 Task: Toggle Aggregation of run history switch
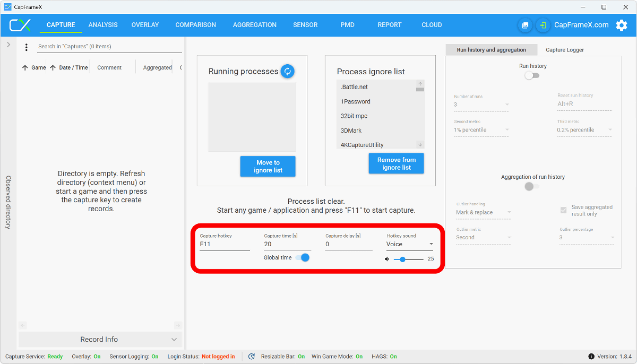tap(531, 186)
